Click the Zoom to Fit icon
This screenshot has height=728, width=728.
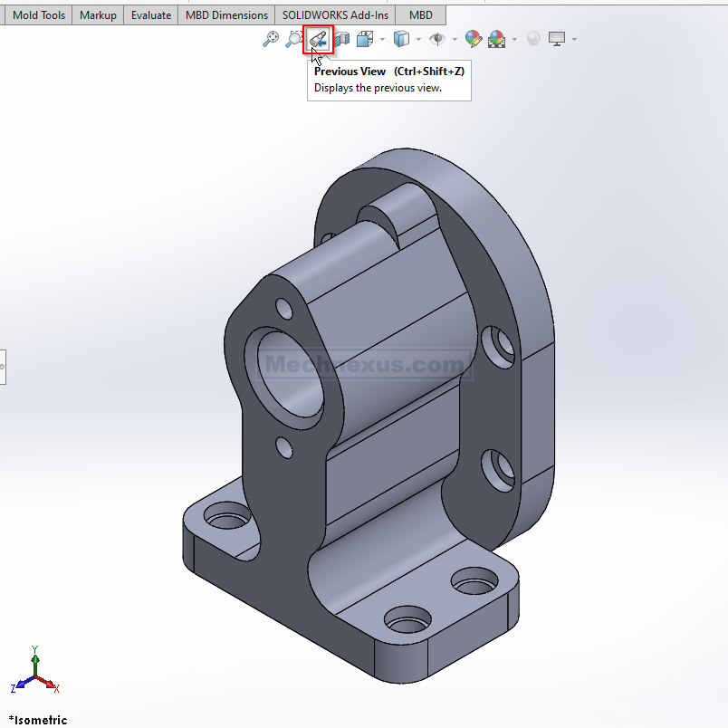(270, 39)
